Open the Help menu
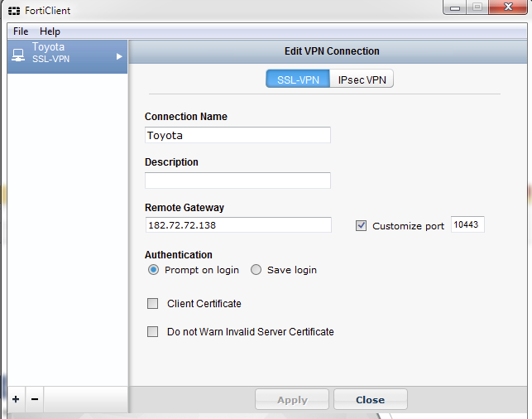 tap(50, 31)
